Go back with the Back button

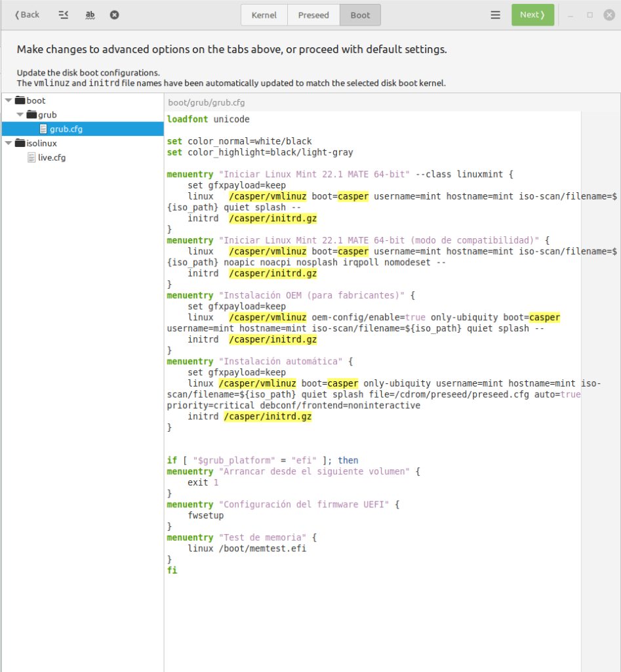coord(27,15)
